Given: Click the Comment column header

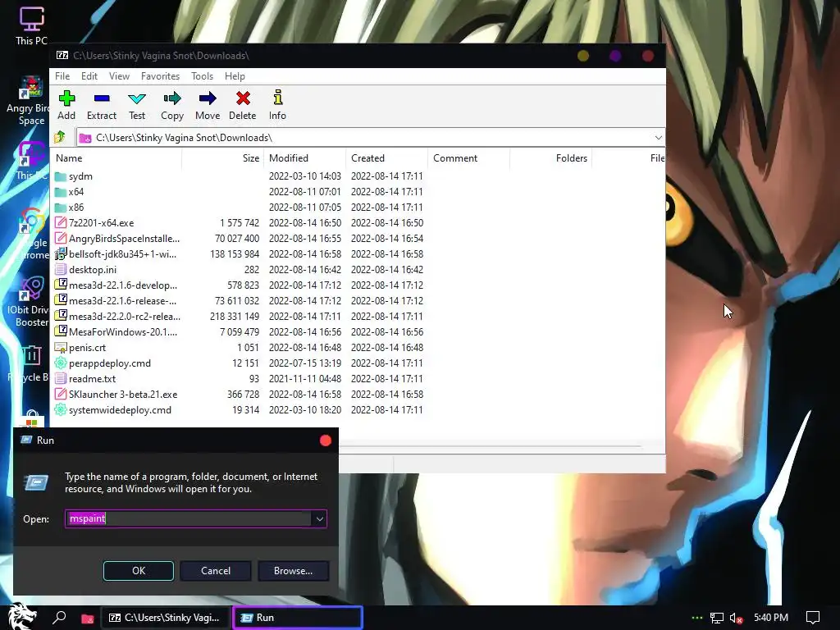Looking at the screenshot, I should 468,158.
